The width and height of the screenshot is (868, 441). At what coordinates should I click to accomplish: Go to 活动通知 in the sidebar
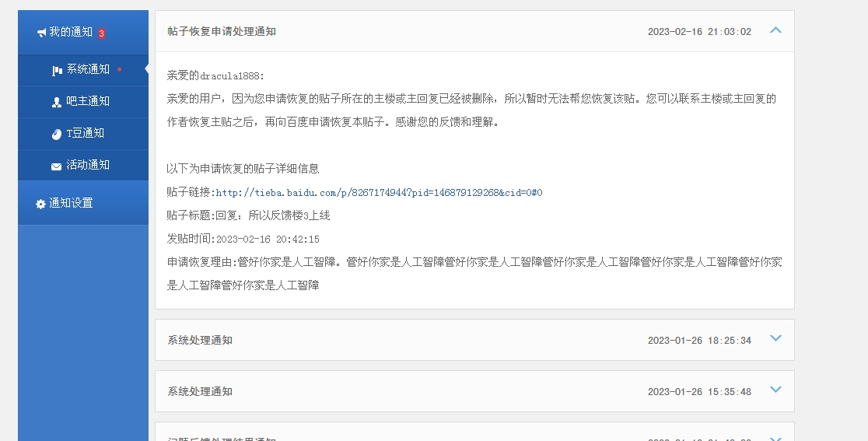click(x=87, y=165)
